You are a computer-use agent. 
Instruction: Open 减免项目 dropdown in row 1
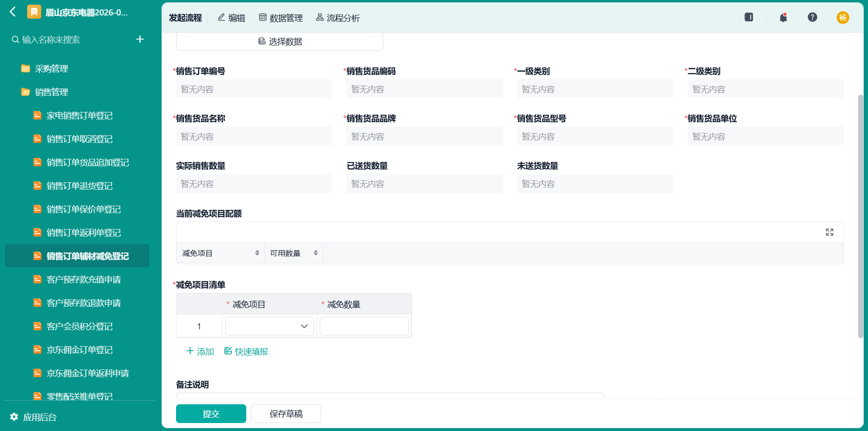point(270,326)
